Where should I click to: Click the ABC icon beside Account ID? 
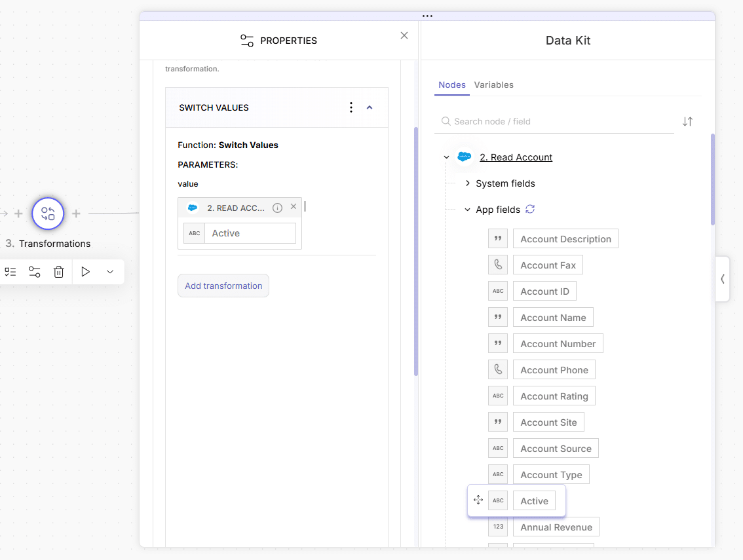pos(498,291)
